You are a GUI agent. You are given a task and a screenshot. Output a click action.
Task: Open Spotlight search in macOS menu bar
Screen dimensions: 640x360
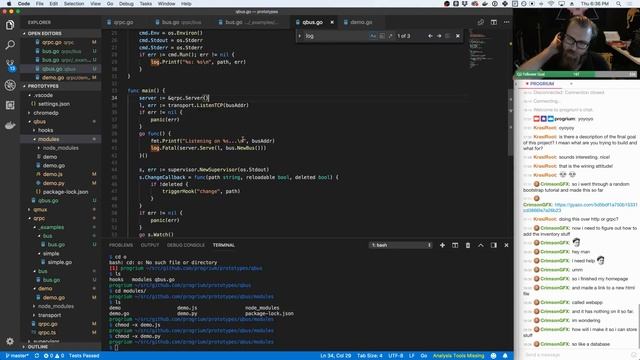619,4
